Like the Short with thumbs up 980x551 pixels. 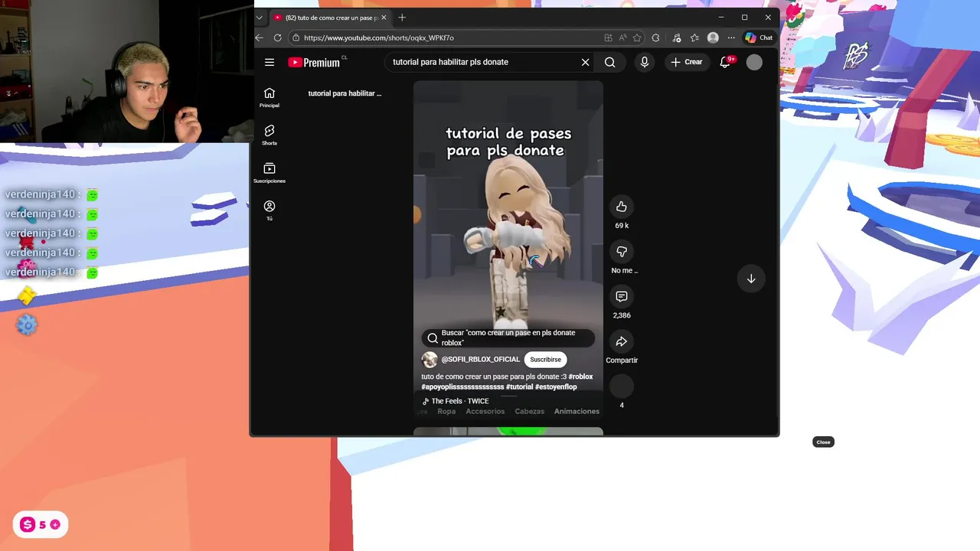(x=622, y=206)
